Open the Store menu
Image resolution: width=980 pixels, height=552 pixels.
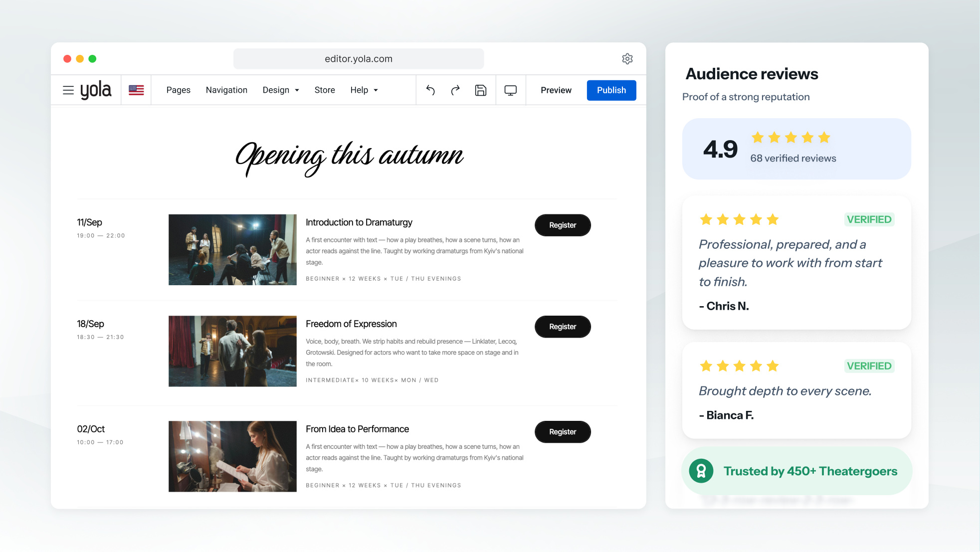point(325,90)
